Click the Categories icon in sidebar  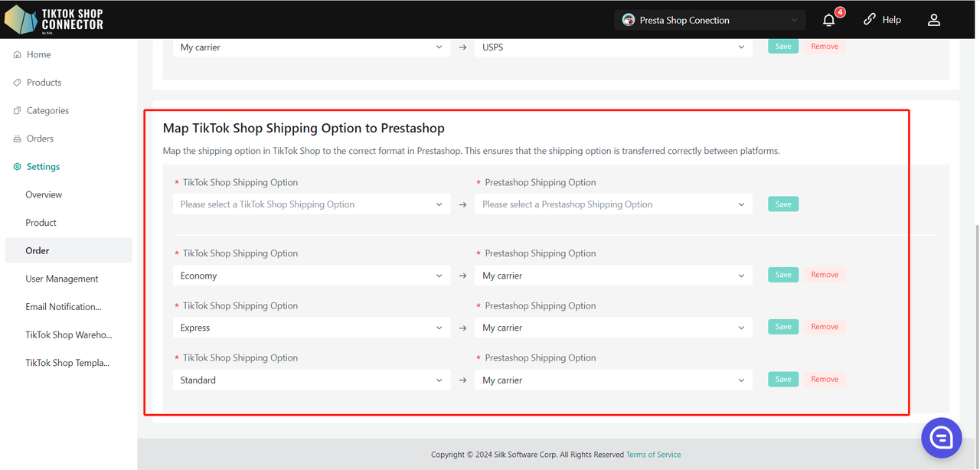18,111
